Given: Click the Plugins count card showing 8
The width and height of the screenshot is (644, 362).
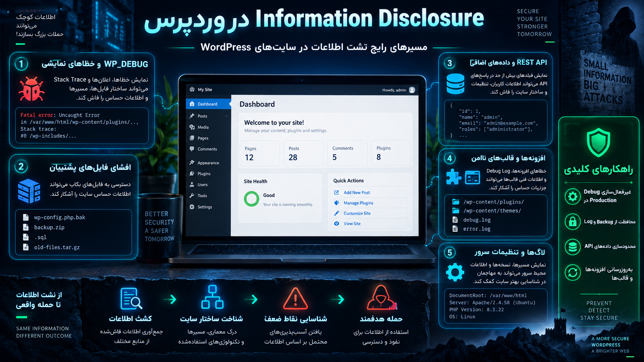Looking at the screenshot, I should [x=391, y=153].
